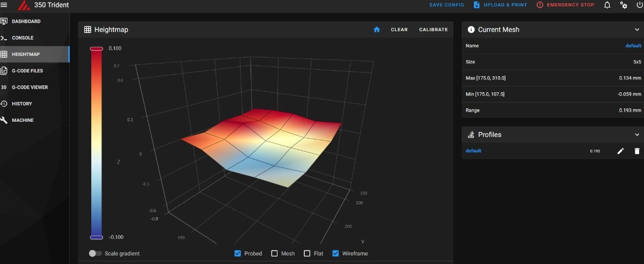Click the Min -0.059 mm value
Image resolution: width=644 pixels, height=264 pixels.
tap(628, 94)
